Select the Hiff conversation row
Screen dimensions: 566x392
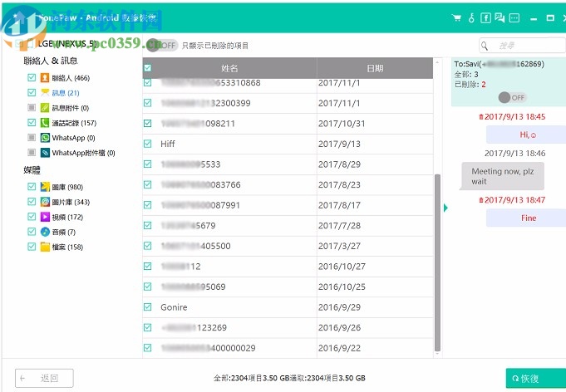(288, 144)
